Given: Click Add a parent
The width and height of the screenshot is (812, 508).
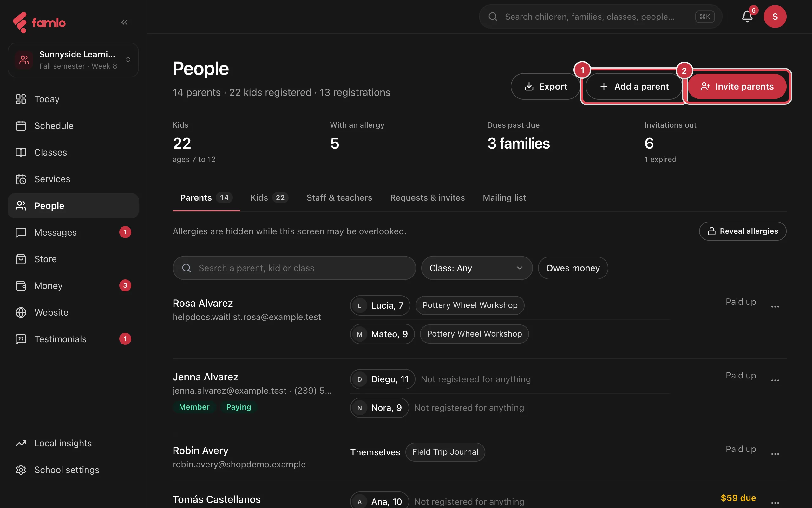Looking at the screenshot, I should coord(634,86).
